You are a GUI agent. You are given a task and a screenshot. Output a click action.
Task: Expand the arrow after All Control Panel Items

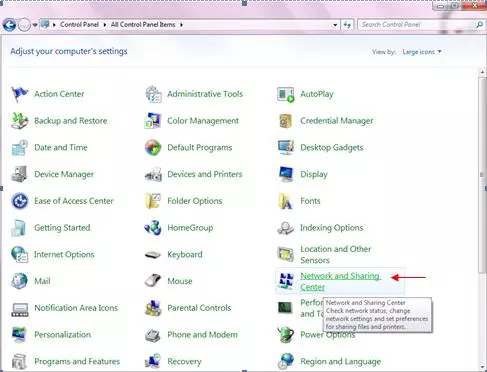point(181,25)
